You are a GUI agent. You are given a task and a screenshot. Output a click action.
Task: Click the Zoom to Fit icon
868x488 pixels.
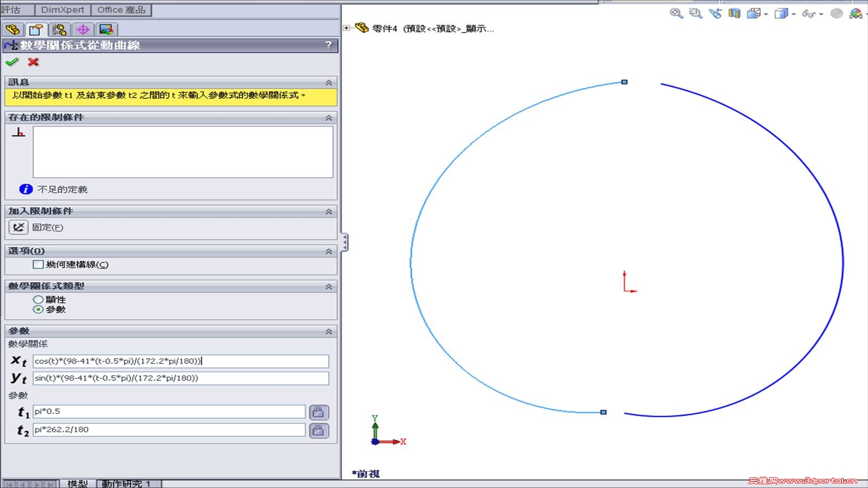pos(676,13)
